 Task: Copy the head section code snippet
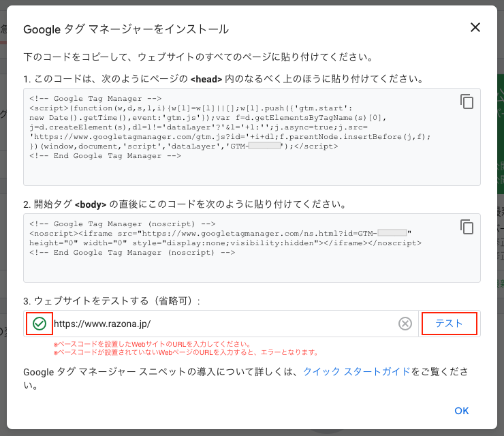pos(467,102)
